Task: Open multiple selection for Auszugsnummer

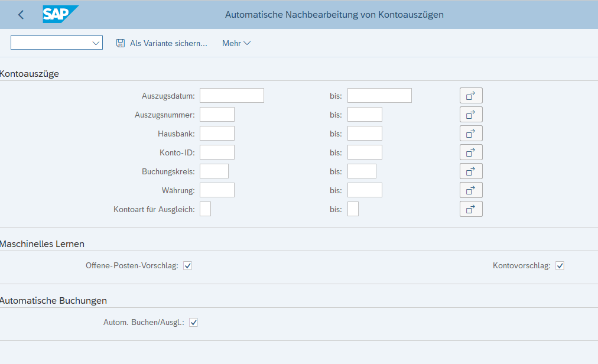Action: 471,115
